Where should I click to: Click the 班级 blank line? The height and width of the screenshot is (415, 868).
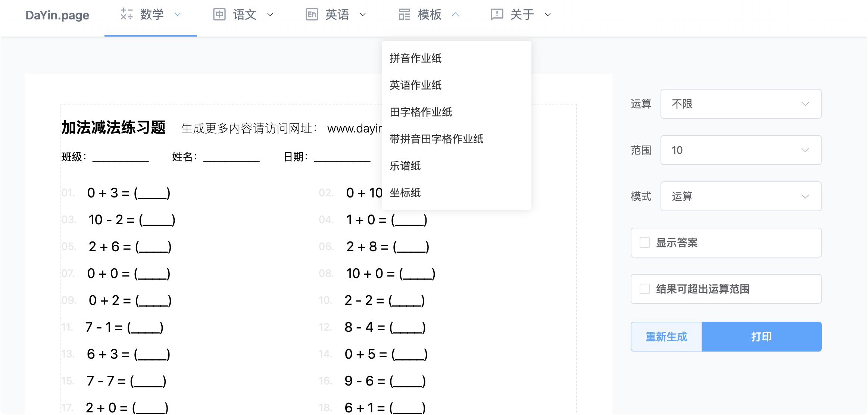121,157
